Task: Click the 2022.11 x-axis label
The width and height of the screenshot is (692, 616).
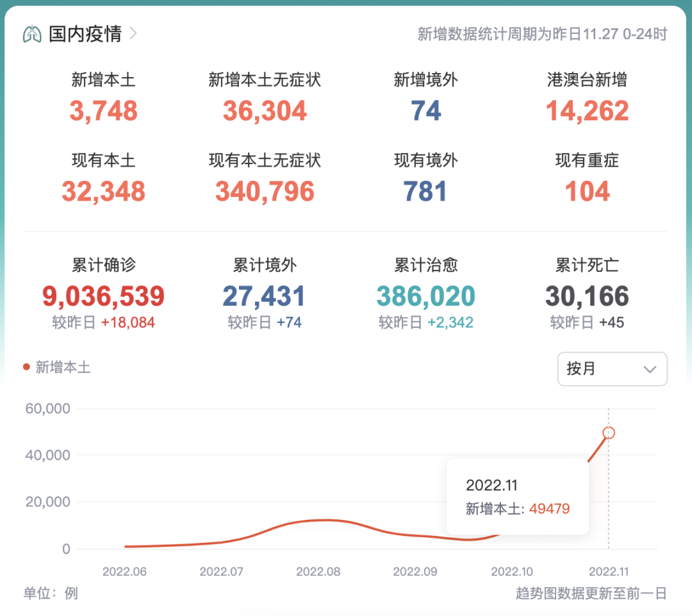Action: tap(609, 571)
